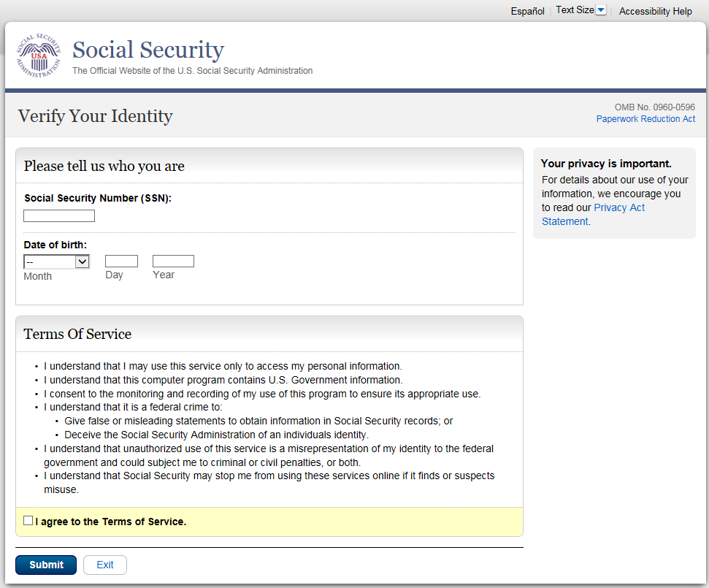Screen dimensions: 709x588
Task: Switch language to Español
Action: 527,11
